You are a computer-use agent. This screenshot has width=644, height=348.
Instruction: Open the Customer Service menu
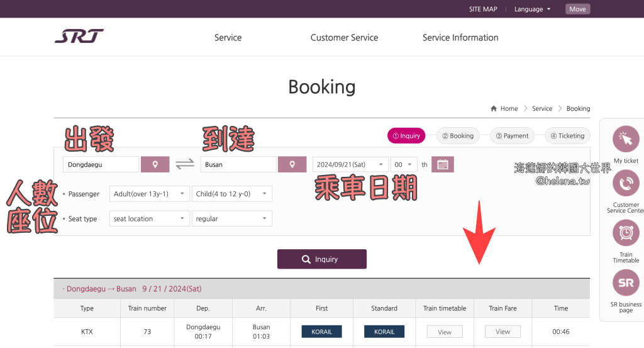pyautogui.click(x=344, y=38)
